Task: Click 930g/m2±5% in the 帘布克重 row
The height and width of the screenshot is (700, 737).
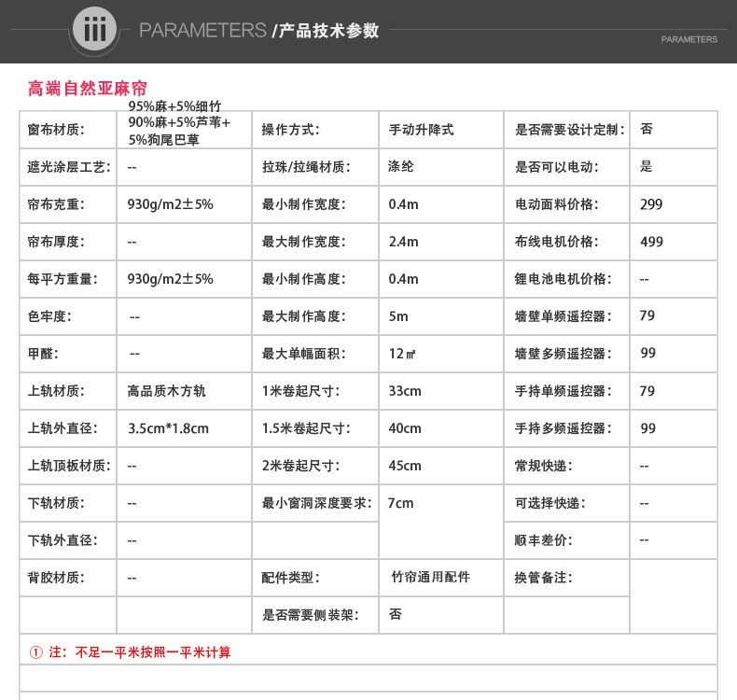Action: coord(170,204)
